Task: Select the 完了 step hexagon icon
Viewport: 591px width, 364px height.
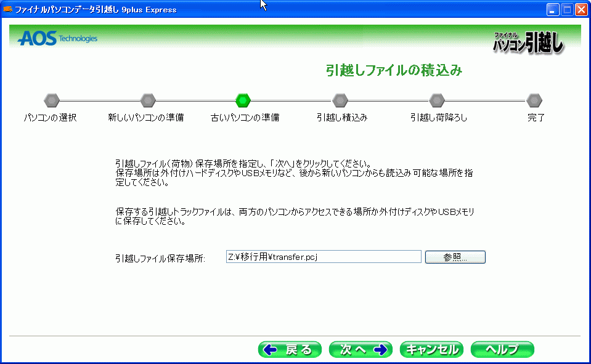Action: coord(534,100)
